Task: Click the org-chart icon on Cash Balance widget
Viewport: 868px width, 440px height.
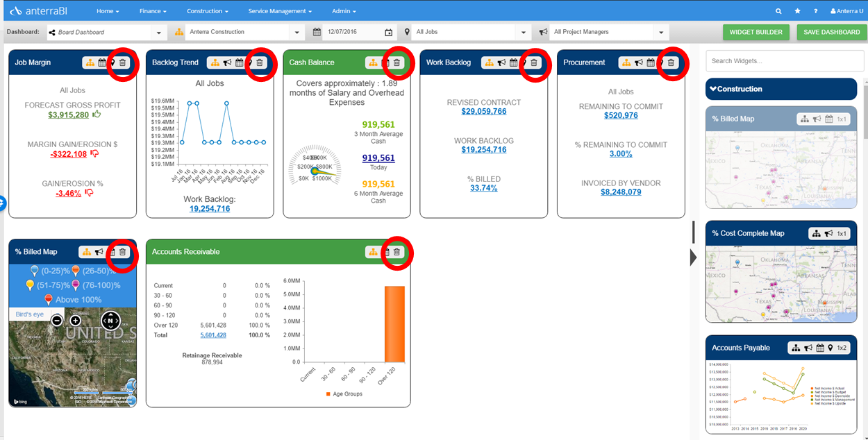Action: 374,62
